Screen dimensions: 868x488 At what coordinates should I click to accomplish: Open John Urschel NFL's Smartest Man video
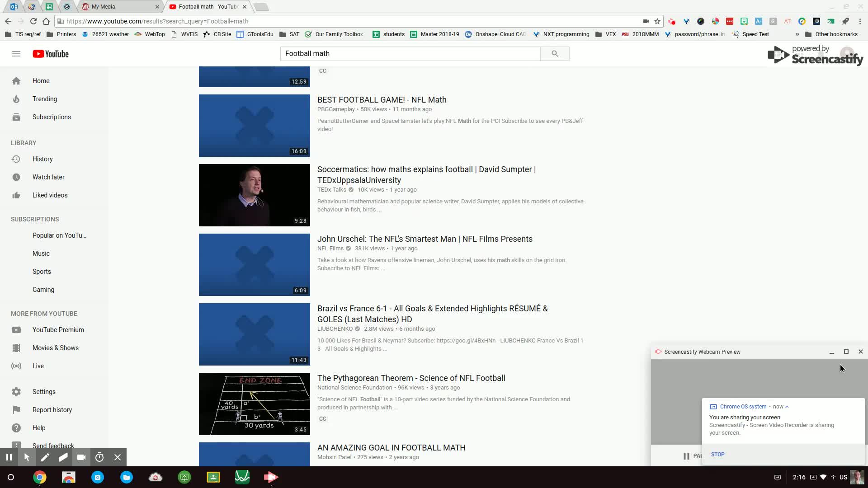click(x=425, y=239)
